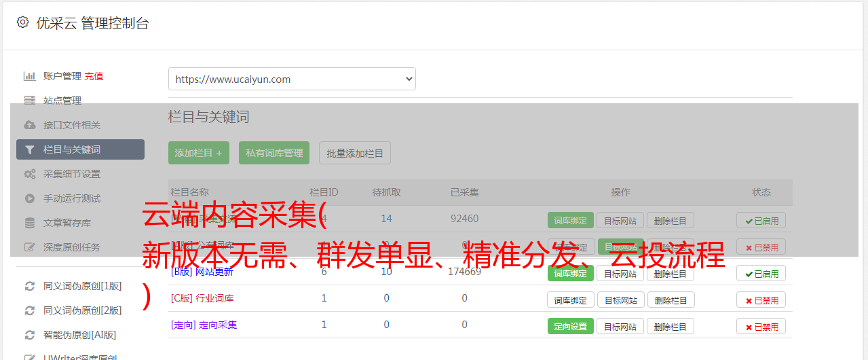Screen dimensions: 868x360
Task: Open 智能伪原创[AI版] menu item
Action: tap(80, 335)
